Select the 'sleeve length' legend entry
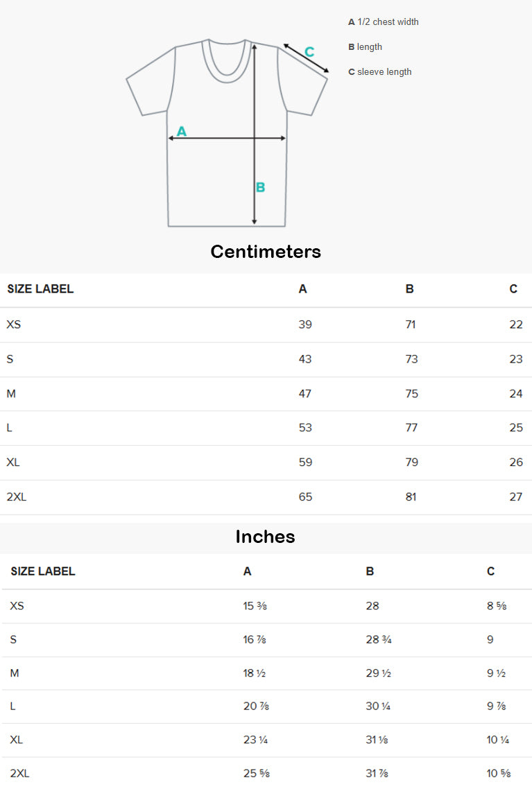 click(x=380, y=72)
